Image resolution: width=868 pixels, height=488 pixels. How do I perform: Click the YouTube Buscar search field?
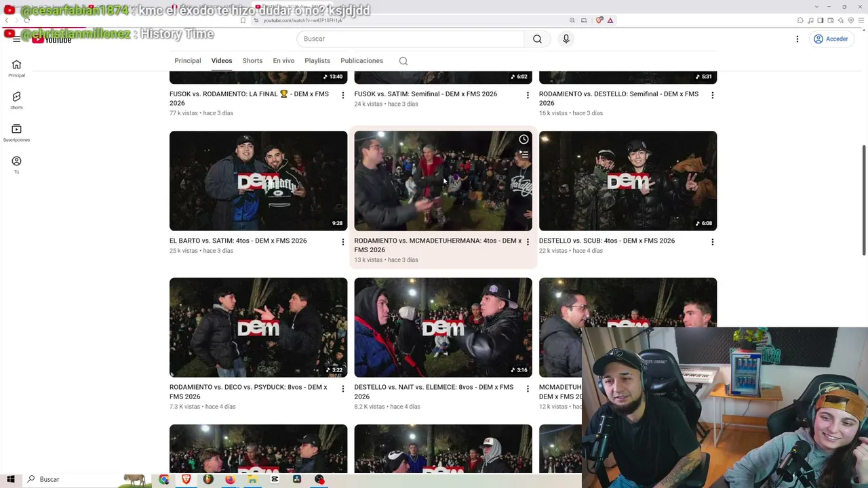click(410, 39)
